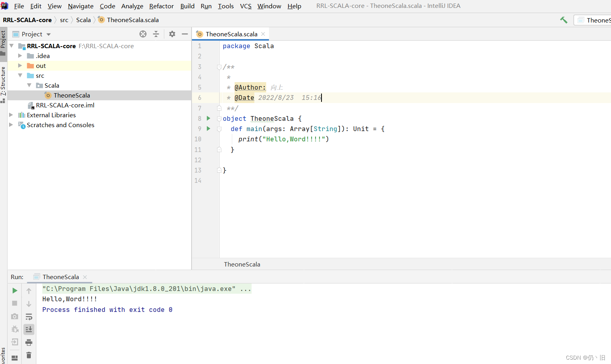Open the Tools menu
This screenshot has width=611, height=364.
point(226,6)
